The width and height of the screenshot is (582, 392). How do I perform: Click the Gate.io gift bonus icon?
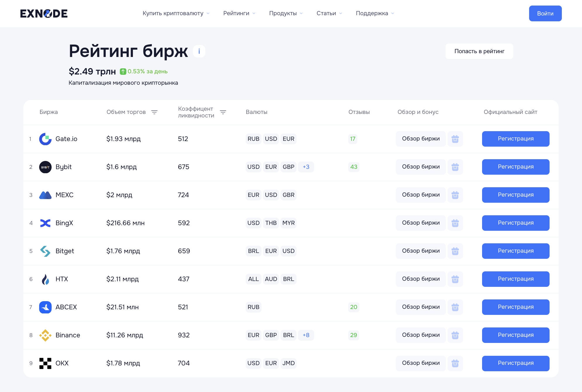[455, 139]
